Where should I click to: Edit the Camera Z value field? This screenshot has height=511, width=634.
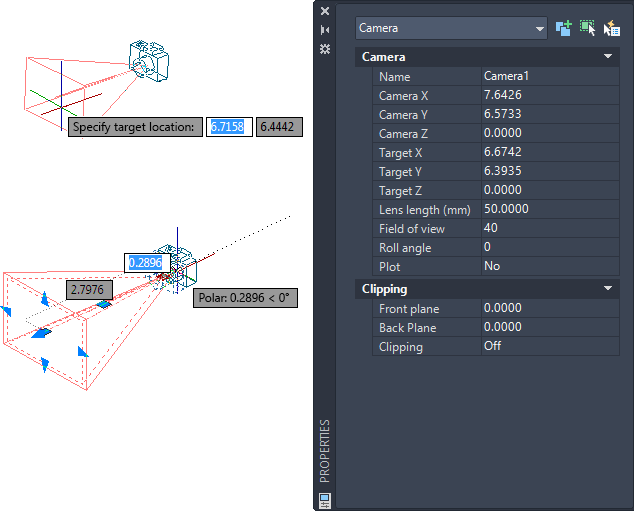click(x=550, y=133)
